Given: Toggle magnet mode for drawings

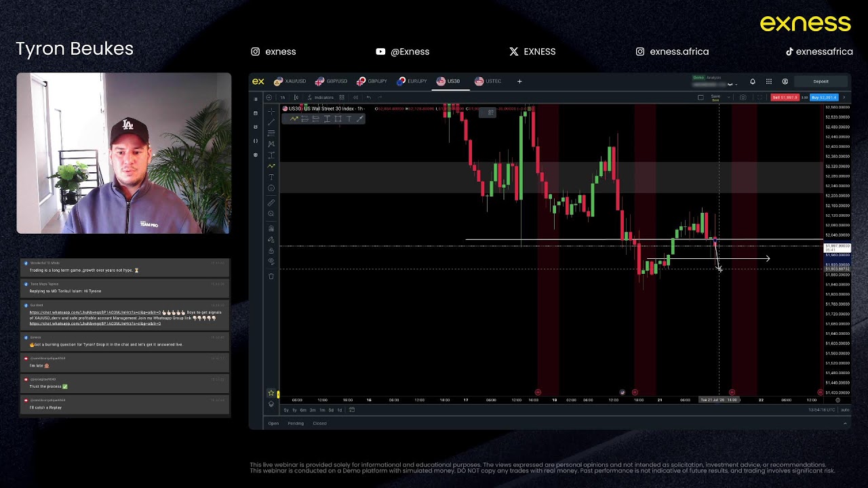Looking at the screenshot, I should 271,228.
